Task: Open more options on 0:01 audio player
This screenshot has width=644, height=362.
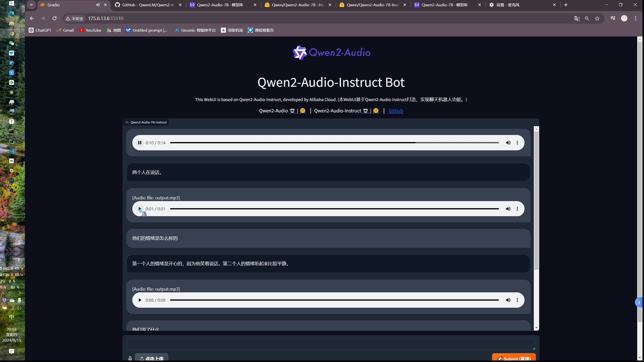Action: click(517, 209)
